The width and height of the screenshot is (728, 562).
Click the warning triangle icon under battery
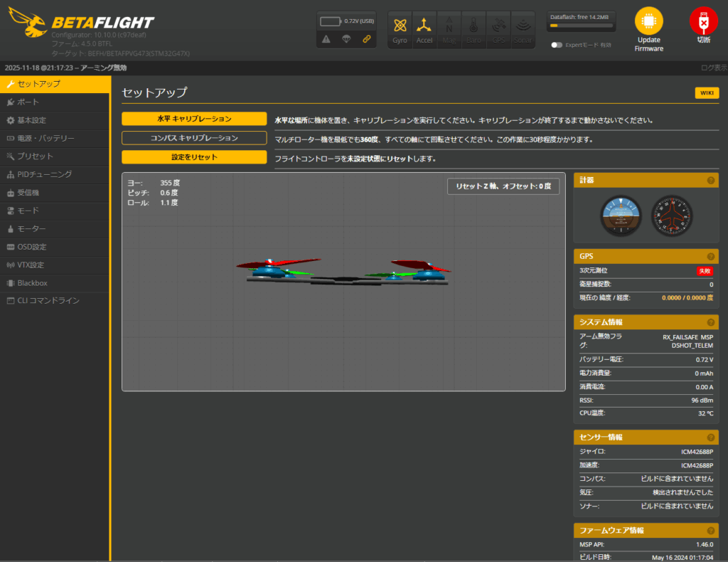tap(326, 39)
